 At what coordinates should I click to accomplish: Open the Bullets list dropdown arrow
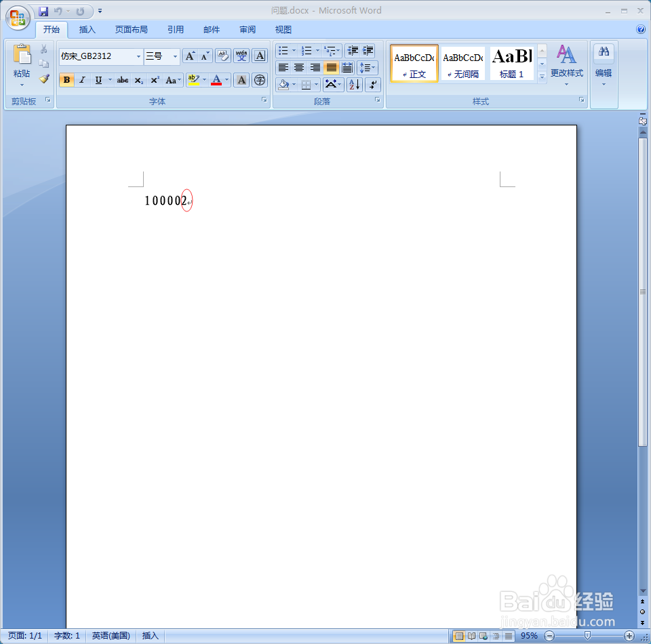point(294,51)
